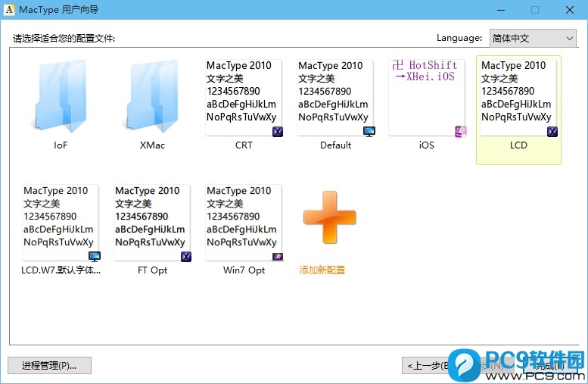Screen dimensions: 588x384
Task: Click the purple badge on the iOS profile
Action: pos(461,132)
